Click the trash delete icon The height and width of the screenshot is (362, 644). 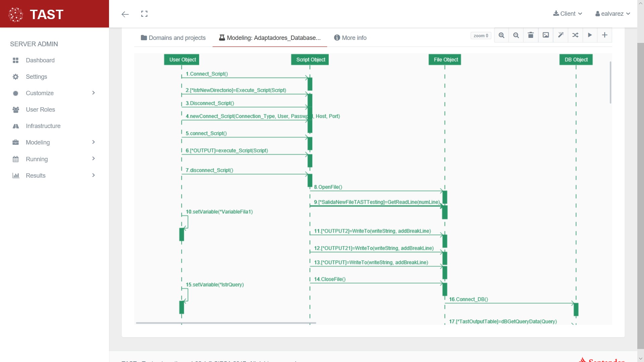tap(531, 35)
